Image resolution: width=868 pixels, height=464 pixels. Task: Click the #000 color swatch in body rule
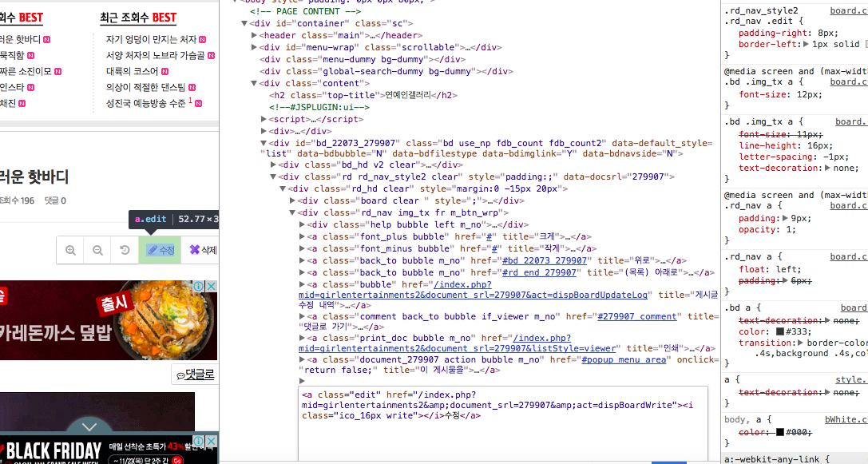pyautogui.click(x=781, y=432)
